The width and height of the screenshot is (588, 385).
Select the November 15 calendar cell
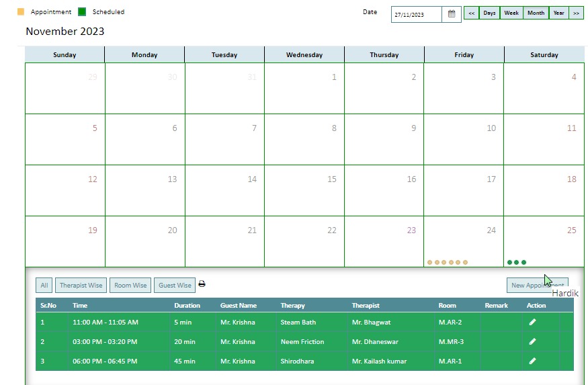pyautogui.click(x=304, y=190)
